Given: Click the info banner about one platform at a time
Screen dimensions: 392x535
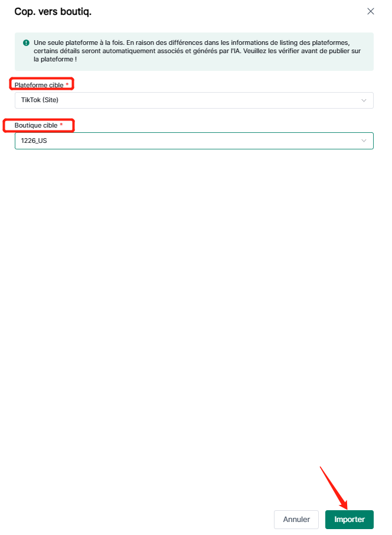Looking at the screenshot, I should pos(194,51).
